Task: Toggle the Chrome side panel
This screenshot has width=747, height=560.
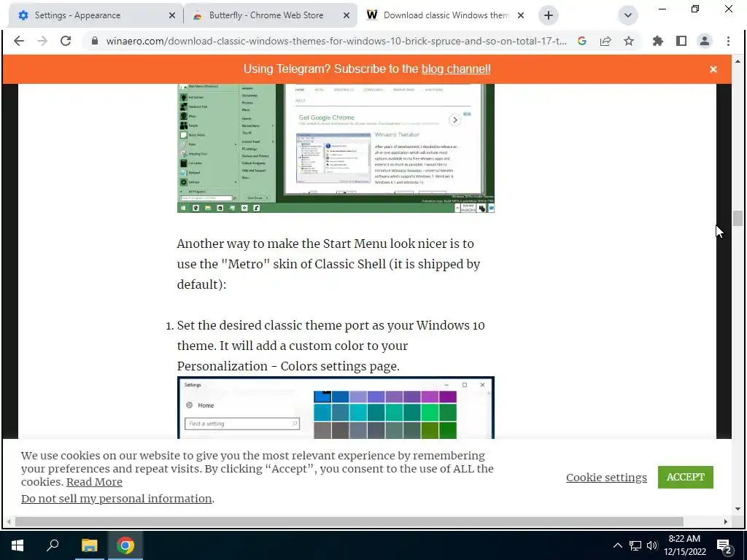Action: tap(681, 41)
